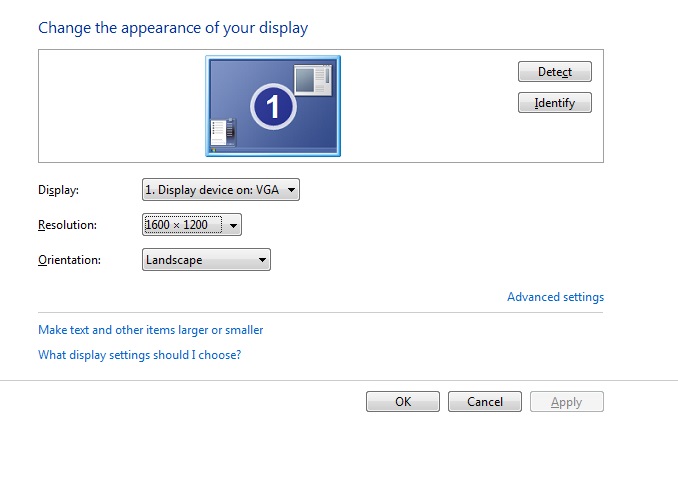The image size is (678, 493).
Task: Click the number 1 circle on monitor
Action: 273,106
